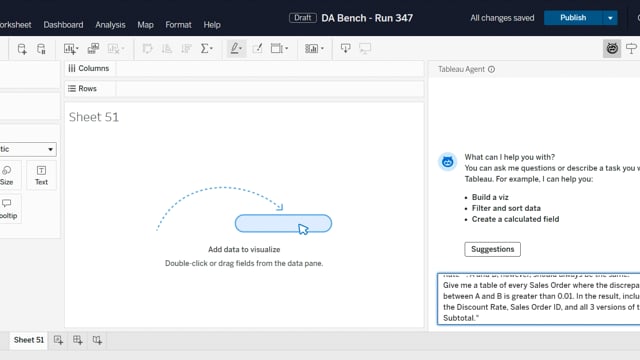Open the marks type dropdown
The width and height of the screenshot is (640, 360).
[x=28, y=149]
